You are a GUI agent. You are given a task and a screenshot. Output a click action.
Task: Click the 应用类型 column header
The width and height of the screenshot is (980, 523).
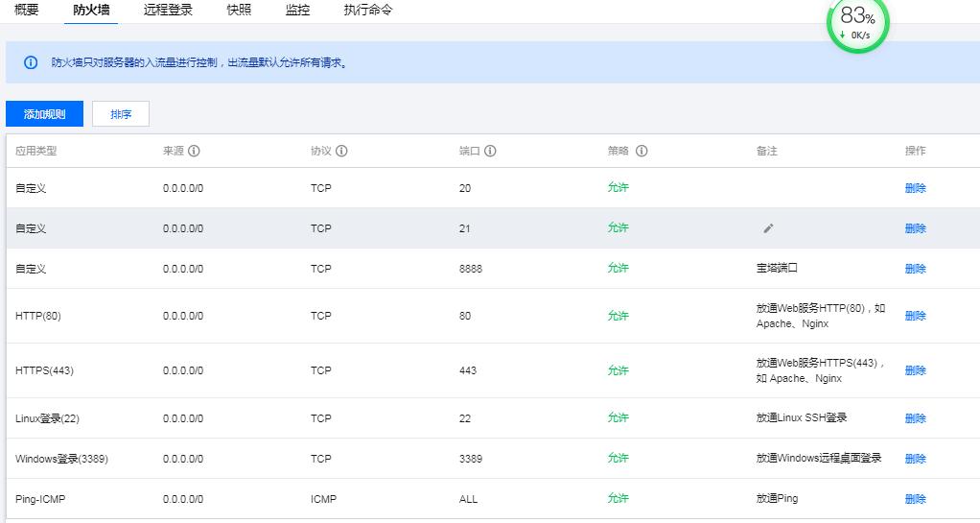pyautogui.click(x=35, y=151)
